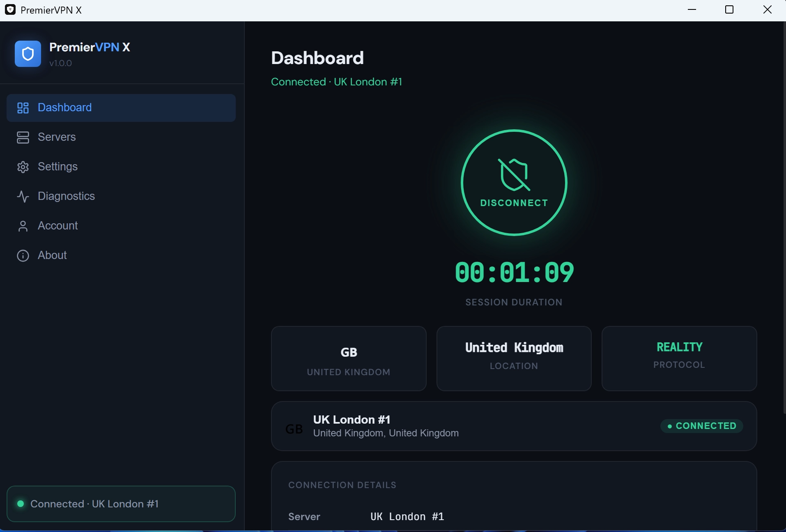Open About using the info icon

pyautogui.click(x=23, y=255)
